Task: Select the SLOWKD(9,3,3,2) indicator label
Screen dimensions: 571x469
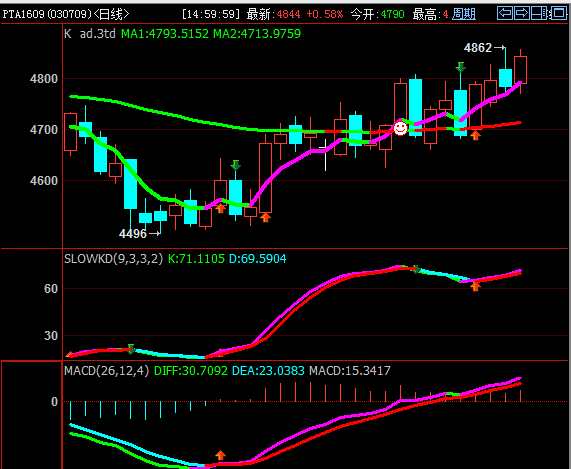Action: [113, 259]
